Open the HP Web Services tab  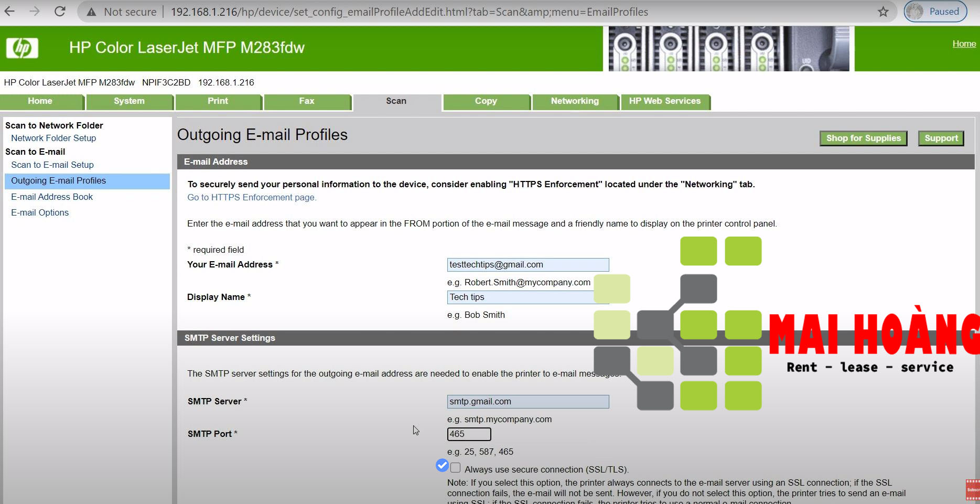[x=664, y=101]
